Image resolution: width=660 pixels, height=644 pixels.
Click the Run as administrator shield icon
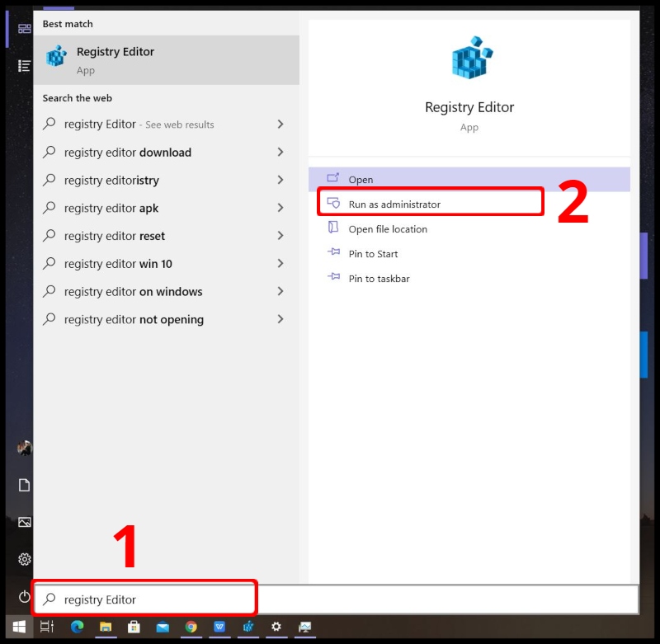point(333,203)
